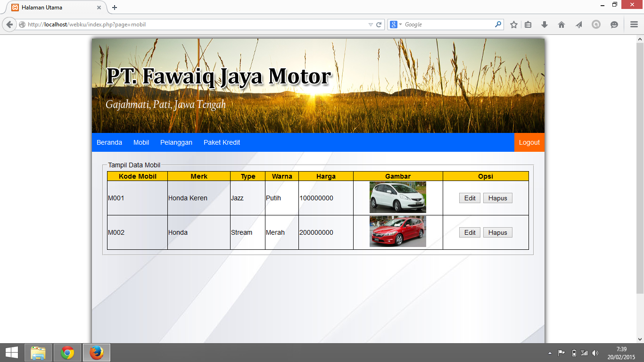Click the orange Logout button
This screenshot has height=362, width=644.
(529, 142)
